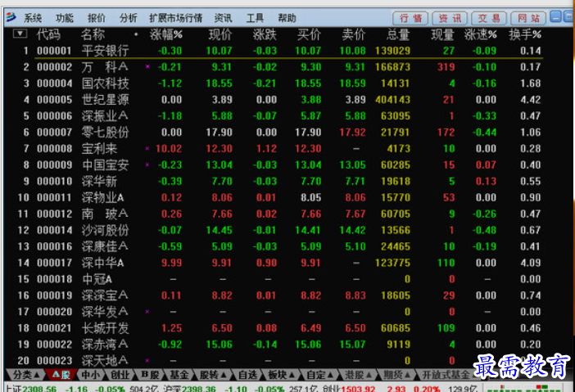Click the 上证 index value 2308.56

(39, 389)
